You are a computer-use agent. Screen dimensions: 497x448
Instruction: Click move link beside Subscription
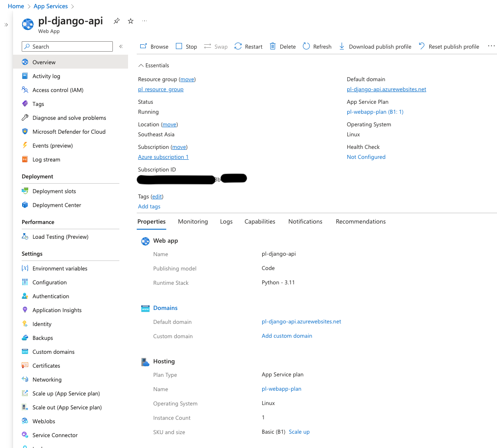pyautogui.click(x=179, y=147)
